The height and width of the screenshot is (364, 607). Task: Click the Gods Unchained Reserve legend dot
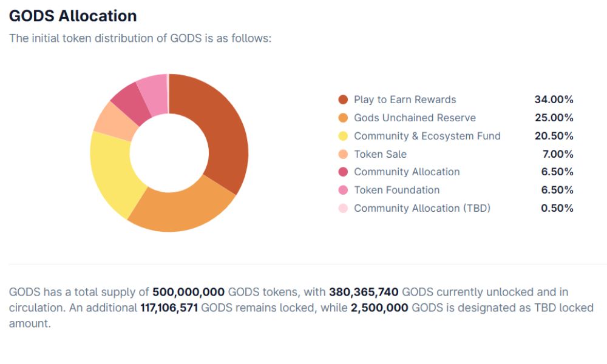point(343,118)
